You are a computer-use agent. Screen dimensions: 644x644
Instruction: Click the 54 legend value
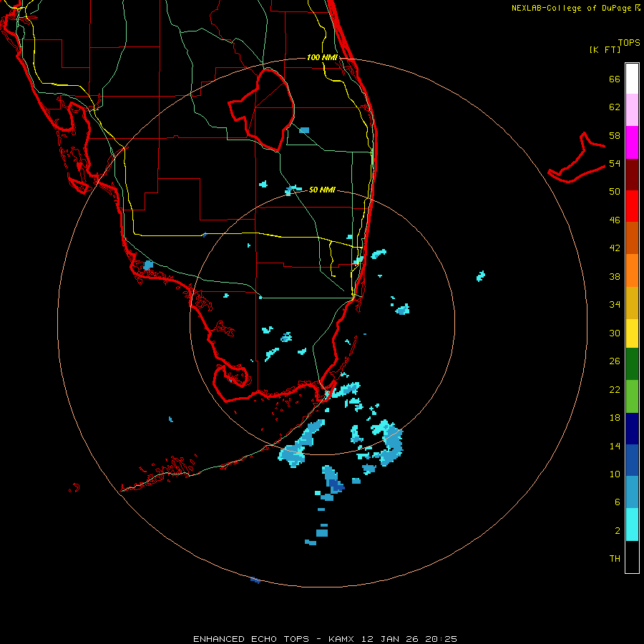(615, 163)
